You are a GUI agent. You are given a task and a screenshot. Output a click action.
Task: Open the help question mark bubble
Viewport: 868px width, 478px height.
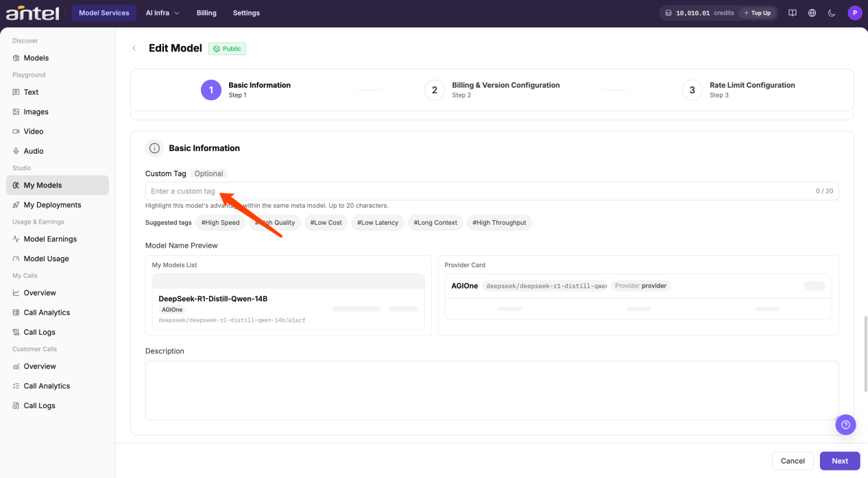coord(846,425)
